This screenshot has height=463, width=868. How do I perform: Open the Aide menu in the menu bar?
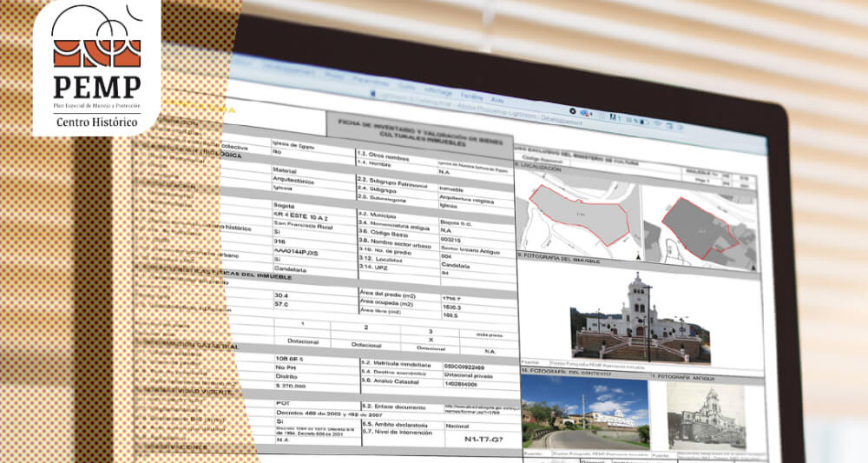[497, 100]
